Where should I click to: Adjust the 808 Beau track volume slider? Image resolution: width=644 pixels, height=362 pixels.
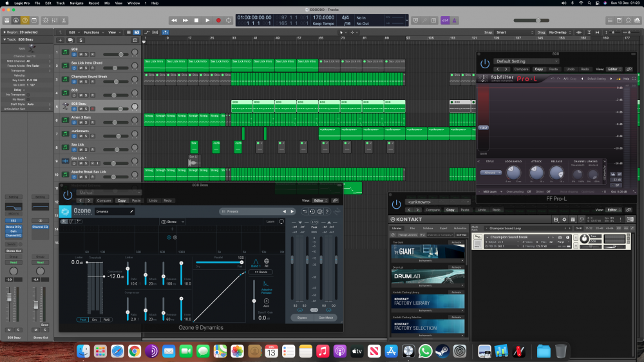click(x=120, y=109)
